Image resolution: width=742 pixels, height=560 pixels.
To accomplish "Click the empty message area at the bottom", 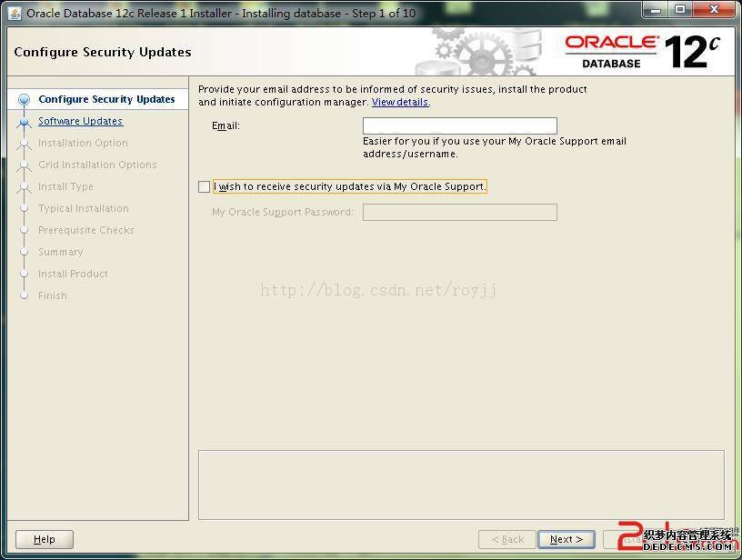I will [460, 485].
